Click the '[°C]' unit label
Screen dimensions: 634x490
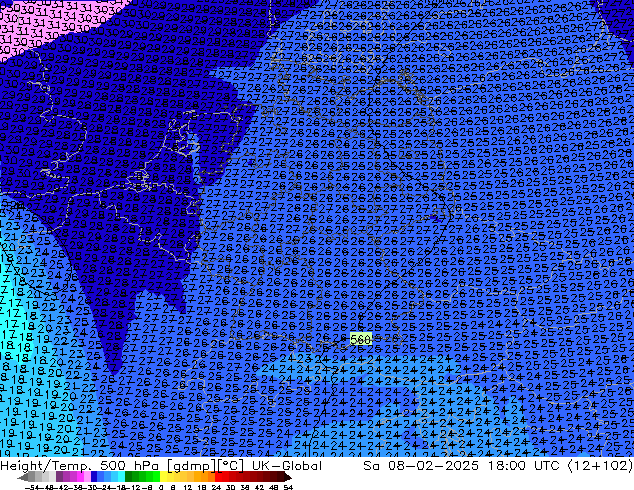coord(231,466)
